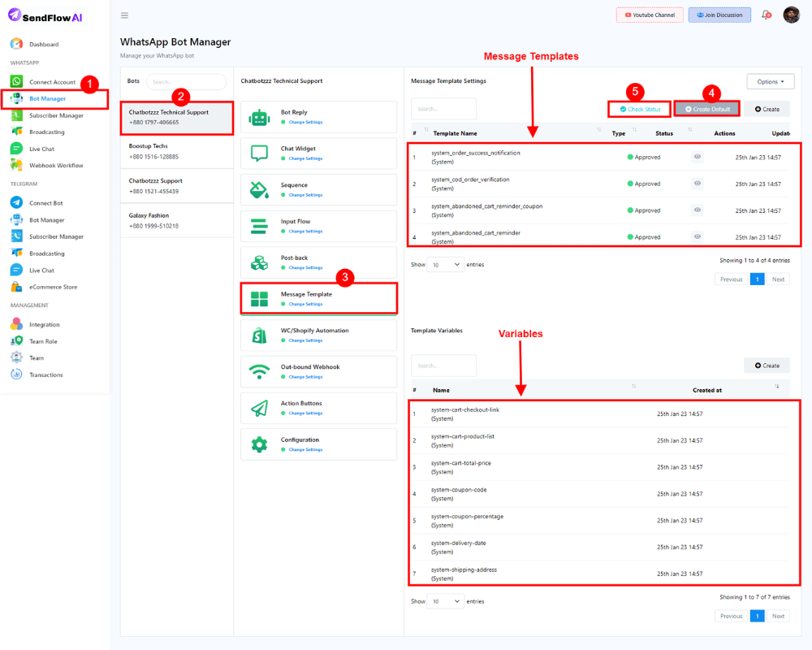
Task: Open the Team menu item
Action: 37,357
